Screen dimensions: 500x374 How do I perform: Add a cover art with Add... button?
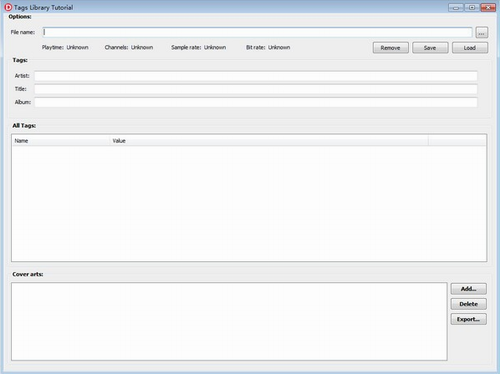pyautogui.click(x=469, y=289)
